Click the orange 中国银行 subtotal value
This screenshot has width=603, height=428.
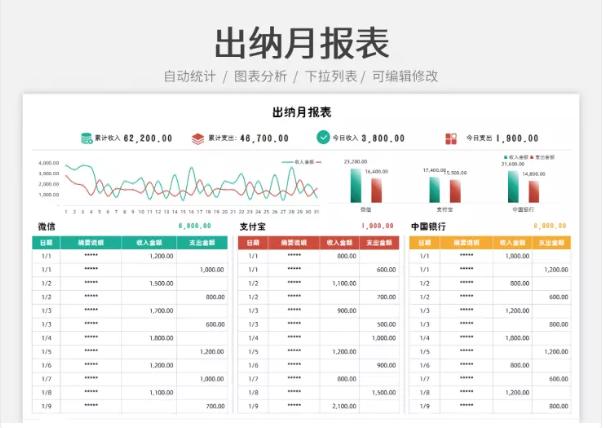(550, 226)
